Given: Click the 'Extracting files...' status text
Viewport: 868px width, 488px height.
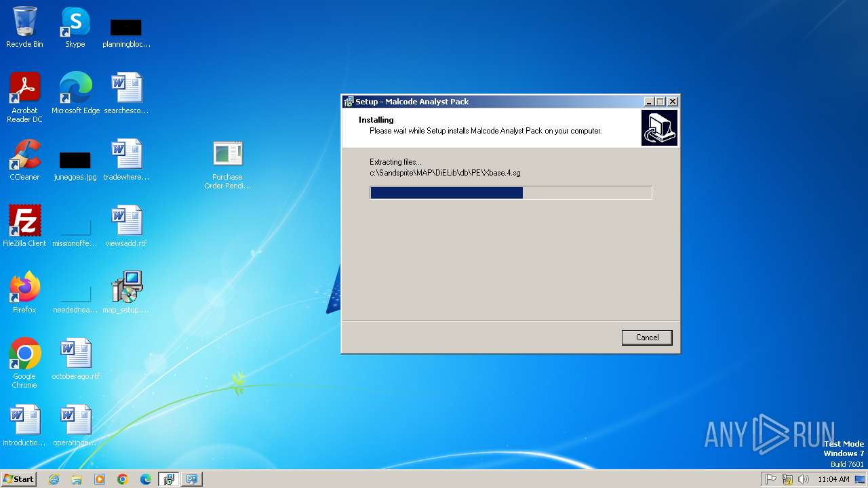Looking at the screenshot, I should point(395,162).
